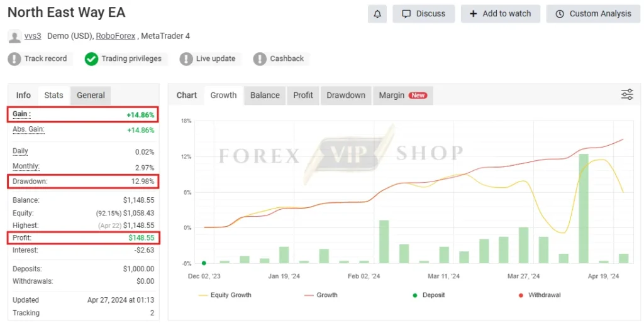The width and height of the screenshot is (644, 326).
Task: Click the Cashback label
Action: pyautogui.click(x=287, y=58)
